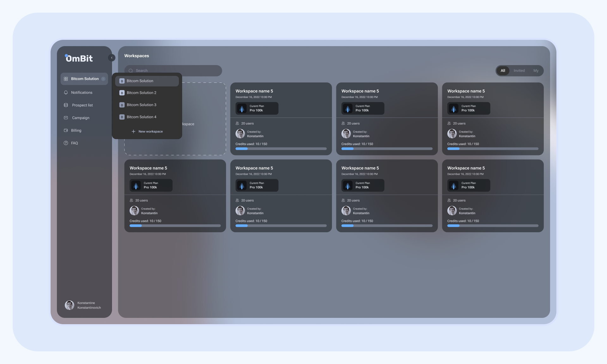Click the plus icon beside New workspace
The image size is (607, 364).
(x=133, y=131)
